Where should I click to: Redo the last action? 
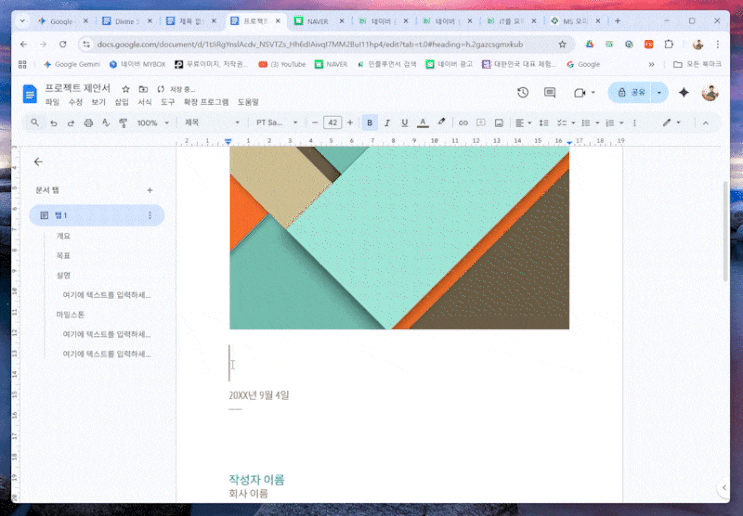coord(71,123)
